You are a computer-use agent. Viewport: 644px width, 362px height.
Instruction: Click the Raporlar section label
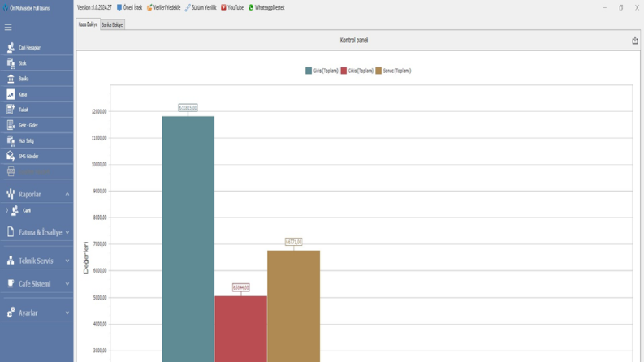pos(30,194)
